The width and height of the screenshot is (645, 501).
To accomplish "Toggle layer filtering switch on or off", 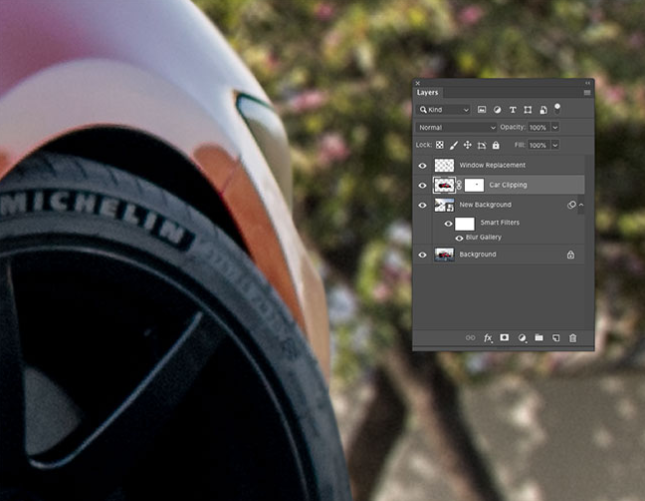I will pos(557,109).
